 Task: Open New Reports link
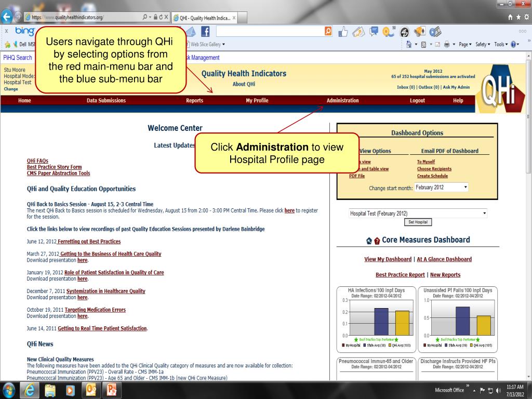(445, 275)
